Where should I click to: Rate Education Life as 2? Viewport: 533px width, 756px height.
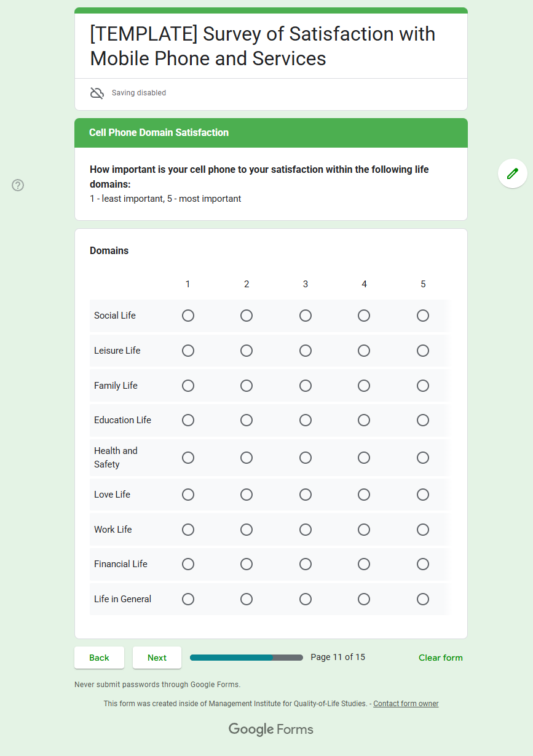(x=247, y=420)
